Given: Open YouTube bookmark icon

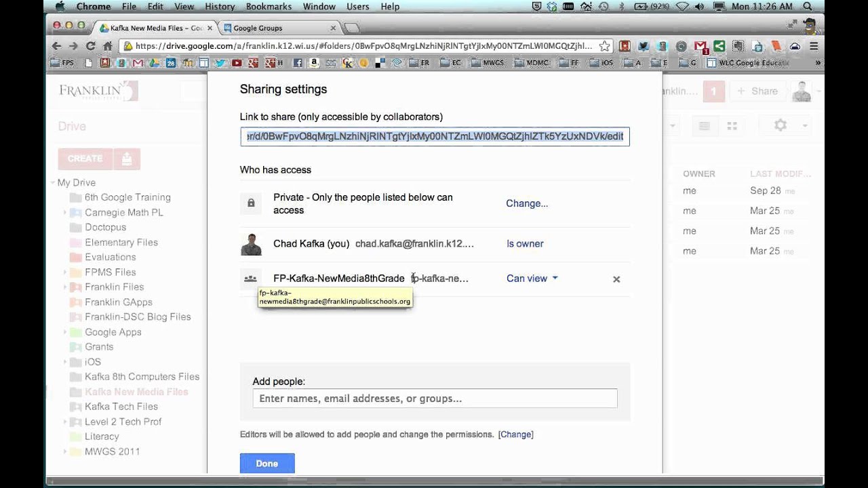Looking at the screenshot, I should click(237, 63).
